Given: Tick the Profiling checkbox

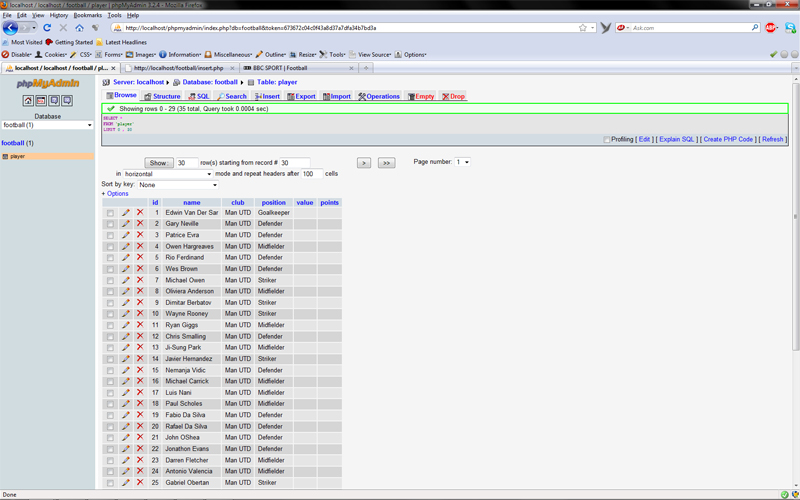Looking at the screenshot, I should (607, 139).
